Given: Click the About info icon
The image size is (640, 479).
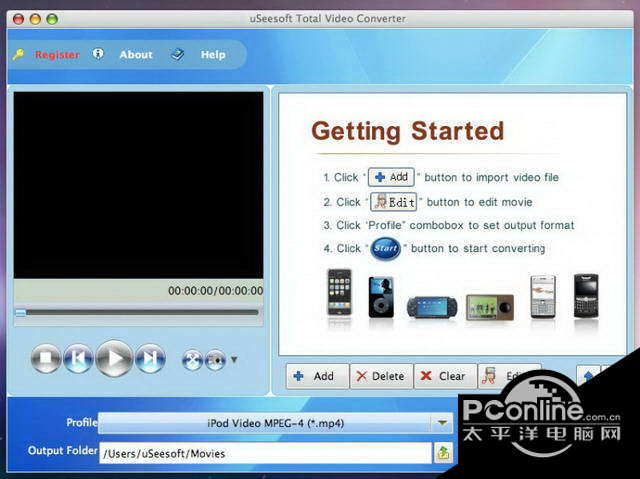Looking at the screenshot, I should point(98,54).
